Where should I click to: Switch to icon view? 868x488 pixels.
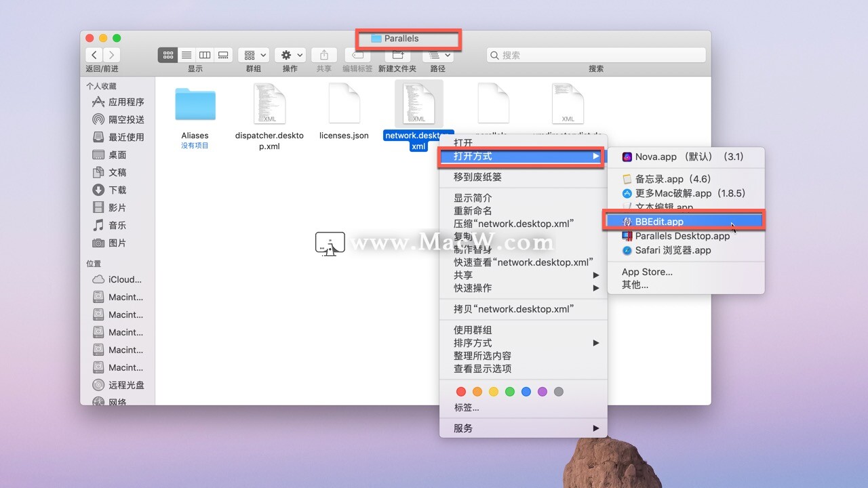[167, 55]
